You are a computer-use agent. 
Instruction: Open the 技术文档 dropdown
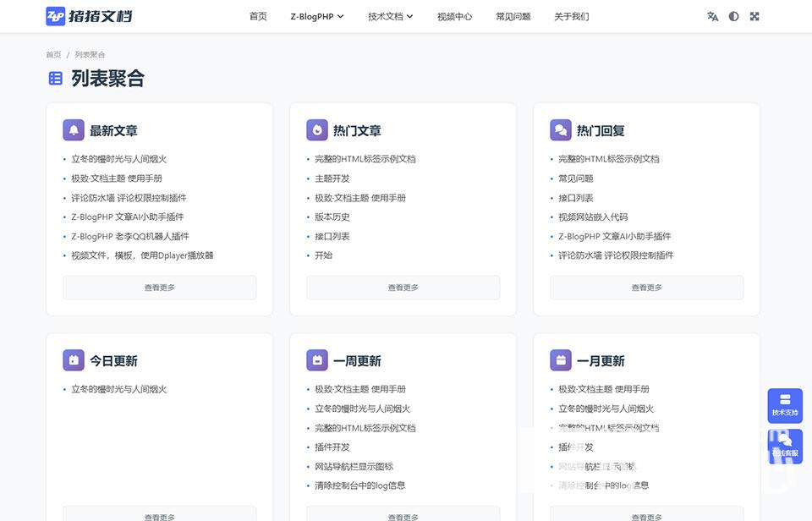391,16
